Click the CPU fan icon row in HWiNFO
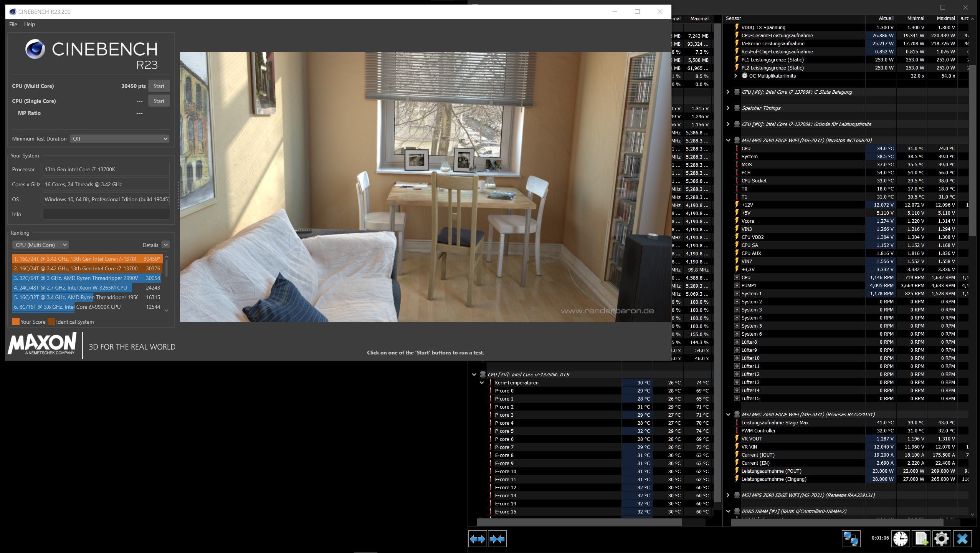The width and height of the screenshot is (980, 553). pos(737,277)
